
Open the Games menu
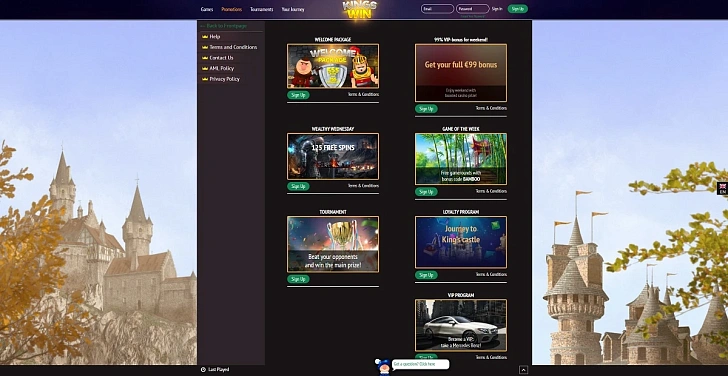[x=207, y=9]
